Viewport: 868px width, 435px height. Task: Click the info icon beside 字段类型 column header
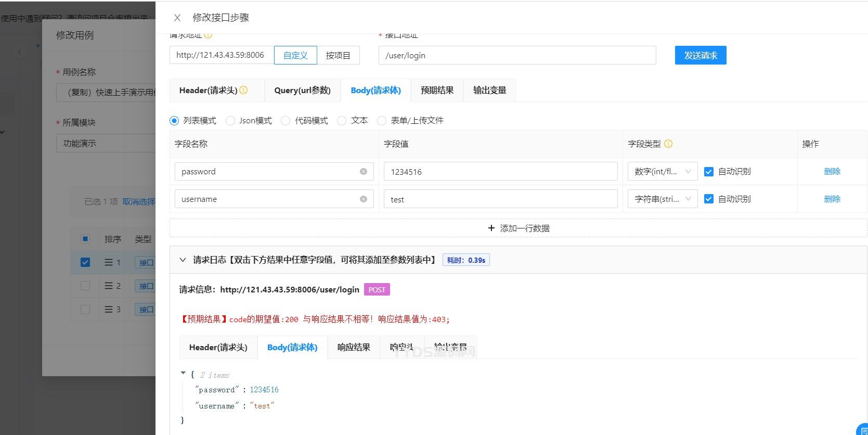[x=668, y=144]
